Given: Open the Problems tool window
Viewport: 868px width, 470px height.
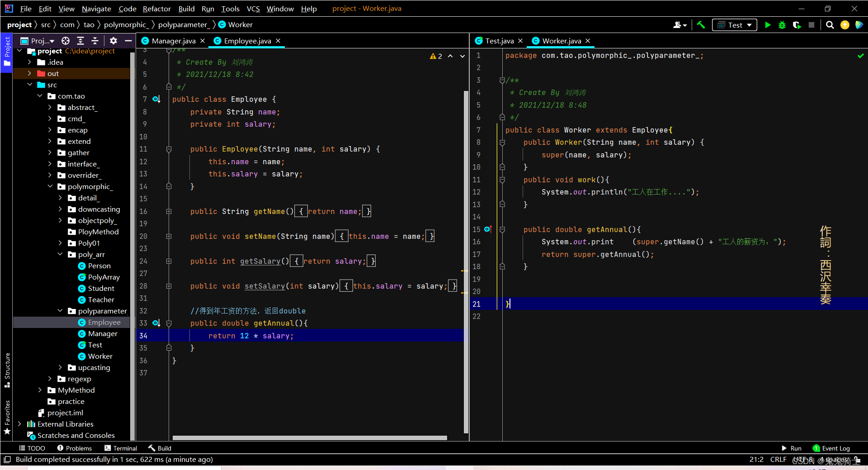Looking at the screenshot, I should tap(75, 448).
